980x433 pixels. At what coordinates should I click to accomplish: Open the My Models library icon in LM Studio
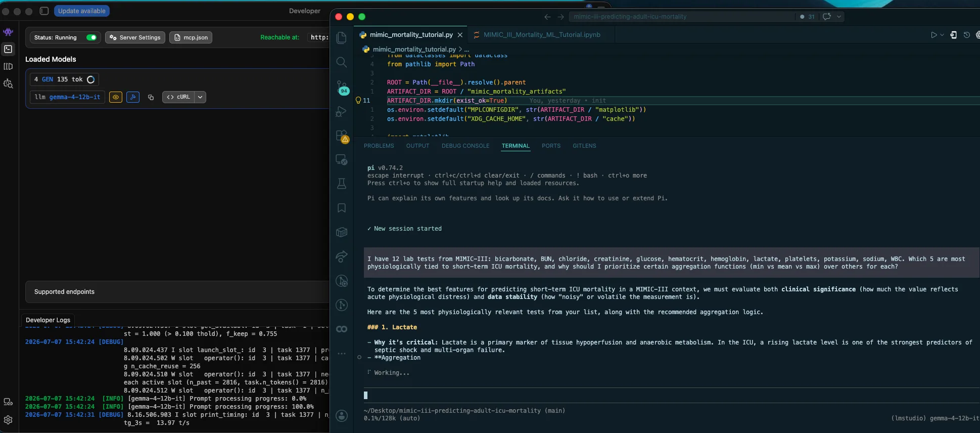coord(8,66)
